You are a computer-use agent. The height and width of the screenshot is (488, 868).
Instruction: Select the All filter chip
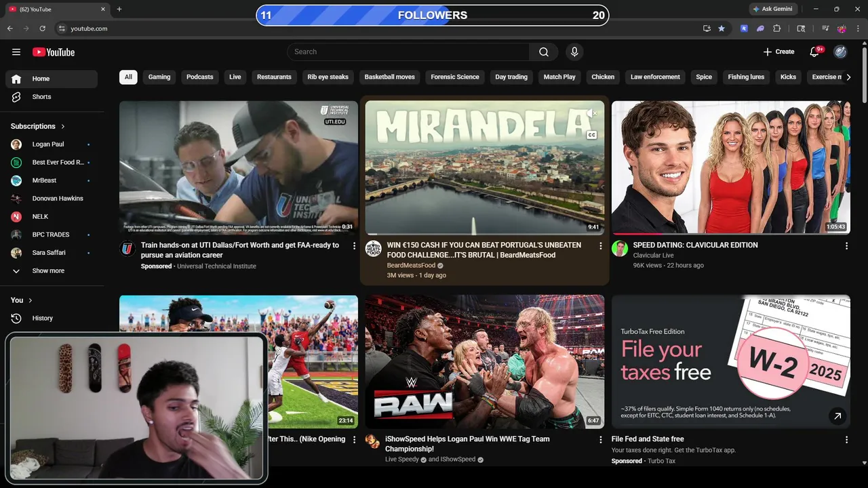[128, 77]
